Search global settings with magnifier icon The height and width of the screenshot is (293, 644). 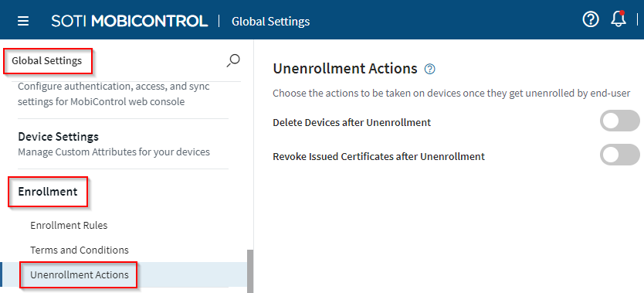coord(233,61)
